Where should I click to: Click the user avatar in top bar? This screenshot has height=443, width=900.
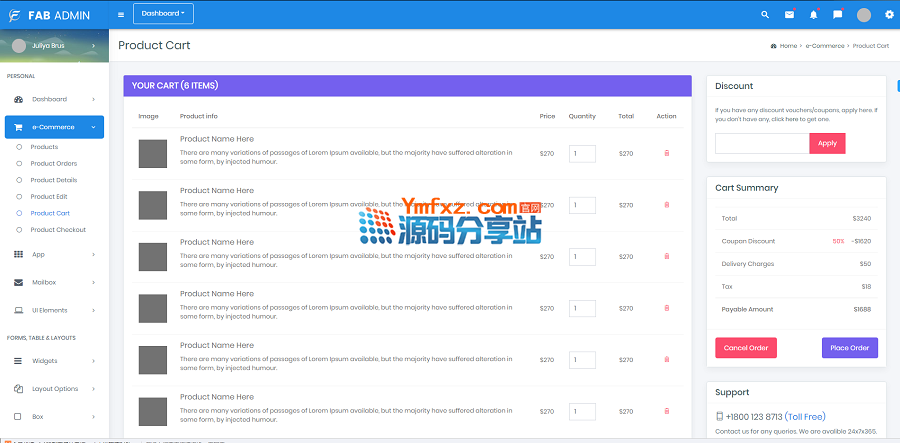pos(864,15)
